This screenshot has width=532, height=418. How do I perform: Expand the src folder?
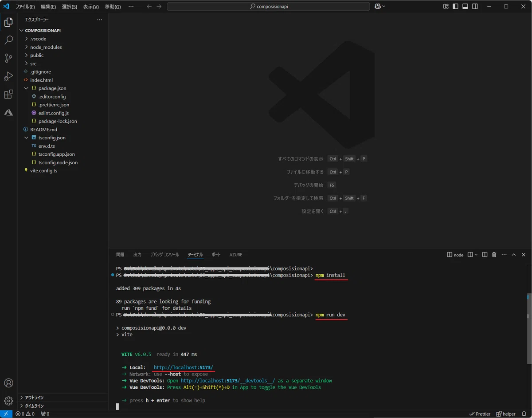pos(63,63)
